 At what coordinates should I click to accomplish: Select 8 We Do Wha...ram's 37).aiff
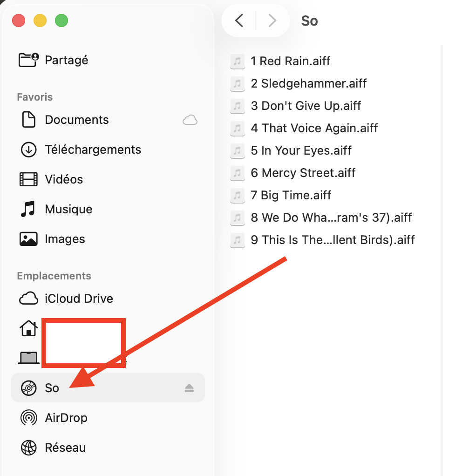tap(331, 218)
